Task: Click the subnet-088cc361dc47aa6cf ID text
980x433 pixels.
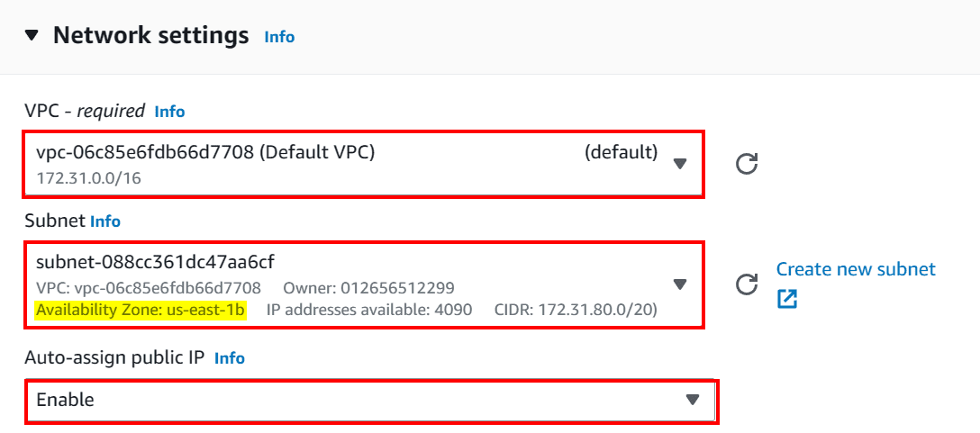Action: 155,262
